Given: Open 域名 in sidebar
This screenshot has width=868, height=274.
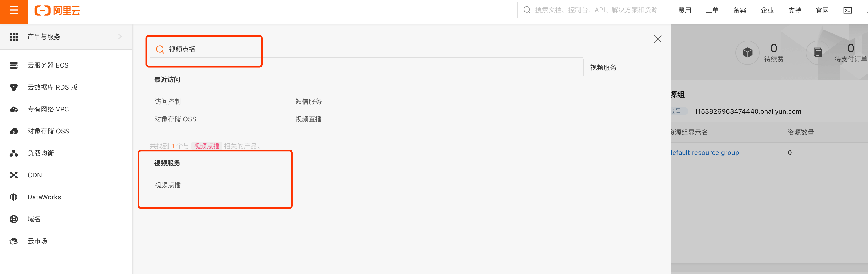Looking at the screenshot, I should (x=34, y=219).
